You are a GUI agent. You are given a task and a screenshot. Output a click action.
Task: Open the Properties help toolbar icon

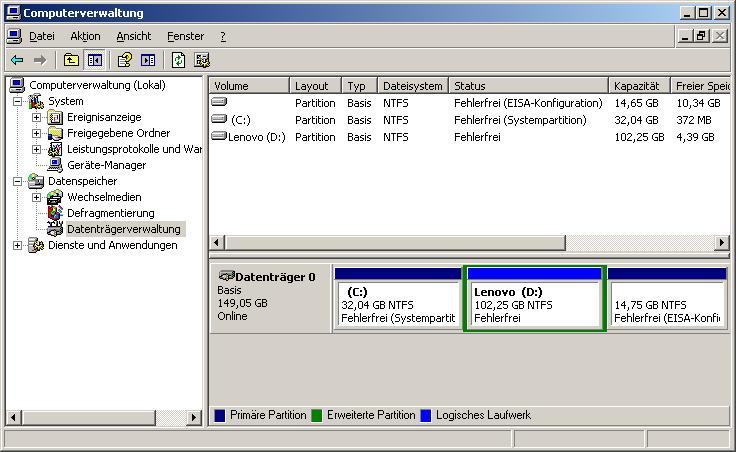(125, 60)
